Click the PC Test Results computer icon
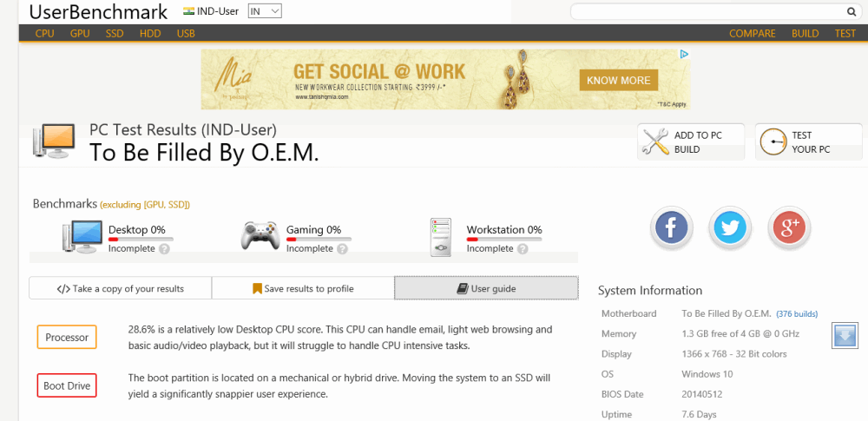868x421 pixels. point(53,141)
